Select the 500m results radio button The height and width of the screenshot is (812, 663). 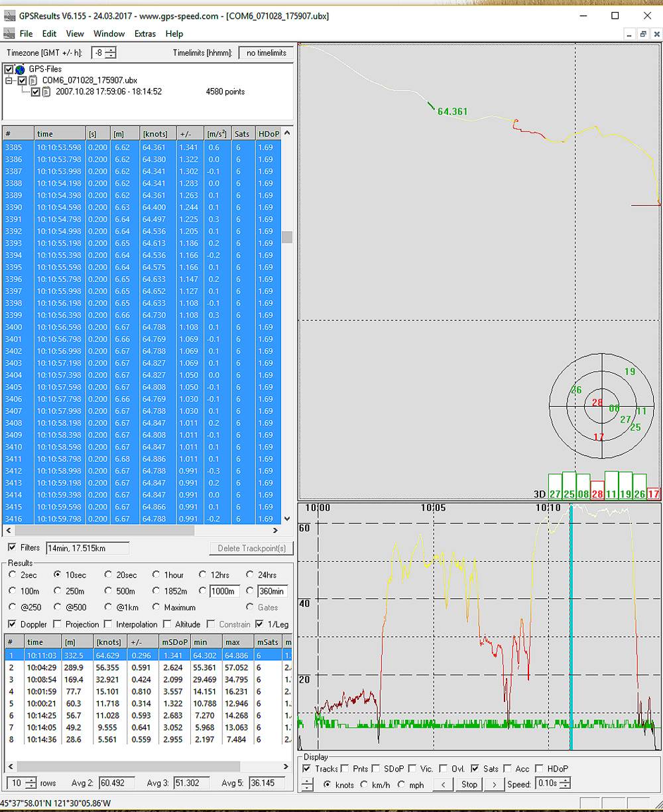(109, 590)
